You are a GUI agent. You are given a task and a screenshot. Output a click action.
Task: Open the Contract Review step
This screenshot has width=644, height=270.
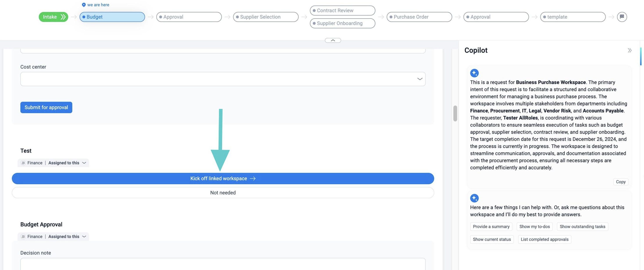tap(342, 11)
